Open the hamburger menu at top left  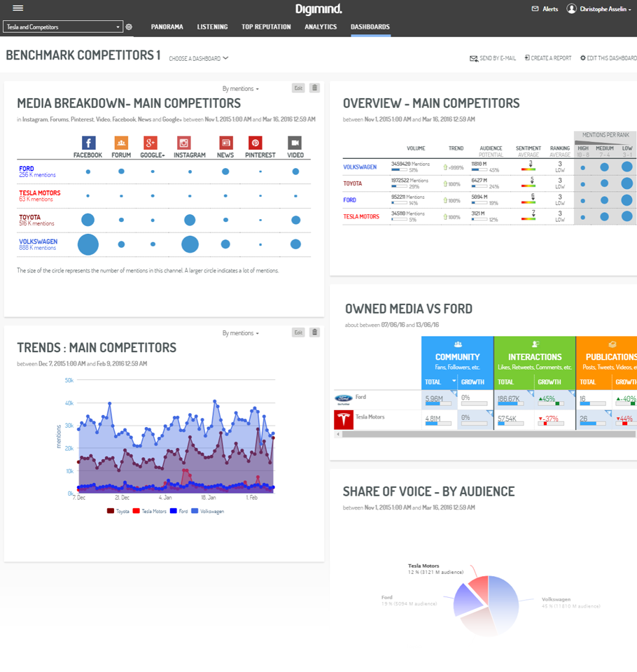pos(18,8)
